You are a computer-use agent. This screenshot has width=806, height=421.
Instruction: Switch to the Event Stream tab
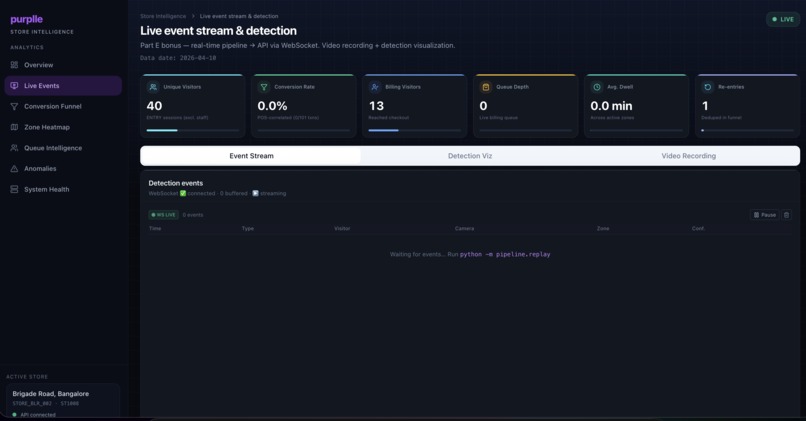pyautogui.click(x=251, y=156)
